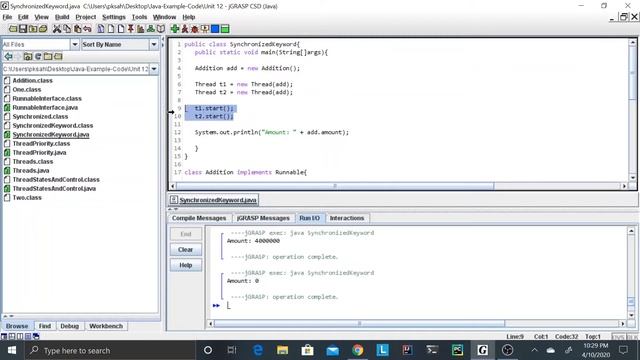The width and height of the screenshot is (640, 360).
Task: Click the Save floppy disk icon
Action: pyautogui.click(x=23, y=29)
